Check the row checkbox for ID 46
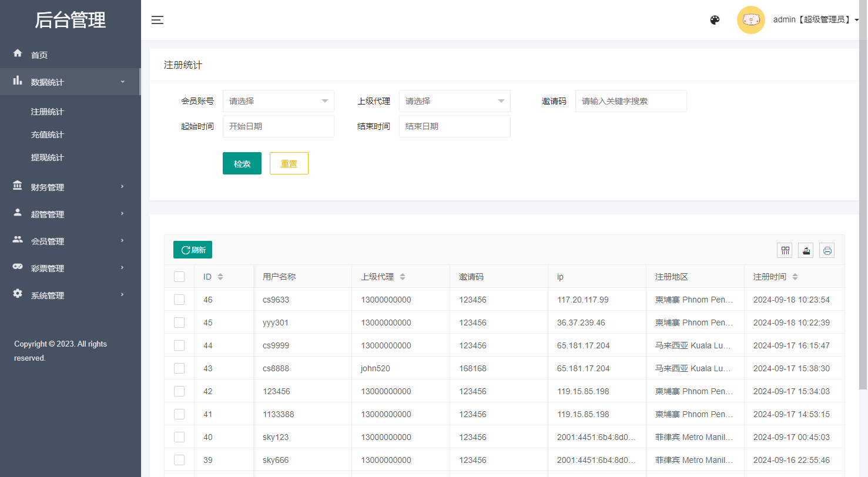Viewport: 868px width, 477px height. point(179,300)
